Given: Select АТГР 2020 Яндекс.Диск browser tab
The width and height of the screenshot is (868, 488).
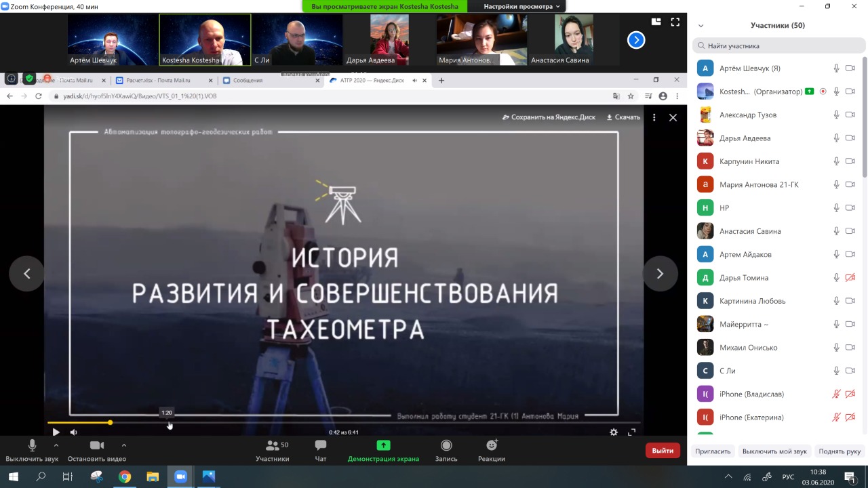Looking at the screenshot, I should pos(378,80).
